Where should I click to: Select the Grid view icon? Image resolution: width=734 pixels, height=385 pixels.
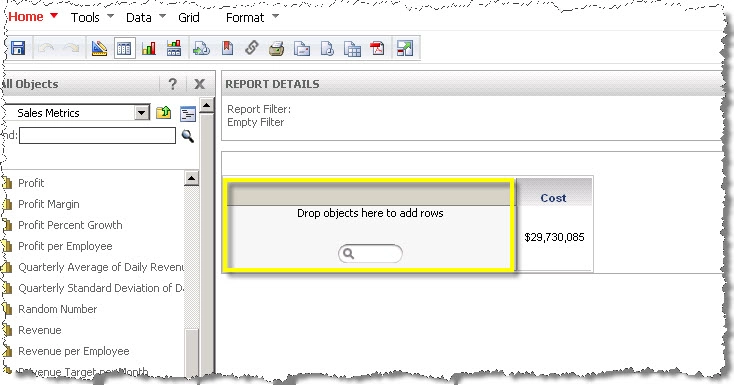(125, 48)
